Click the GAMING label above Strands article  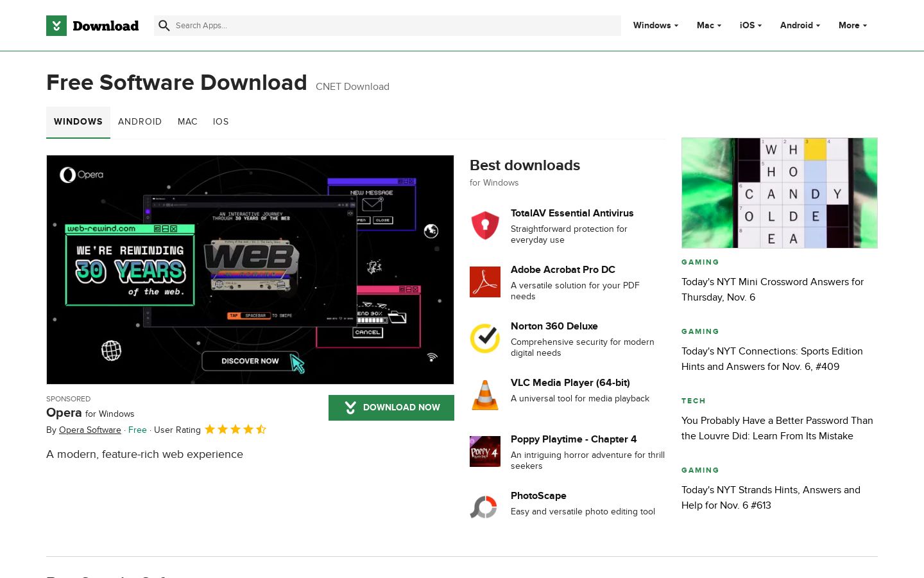pyautogui.click(x=700, y=470)
